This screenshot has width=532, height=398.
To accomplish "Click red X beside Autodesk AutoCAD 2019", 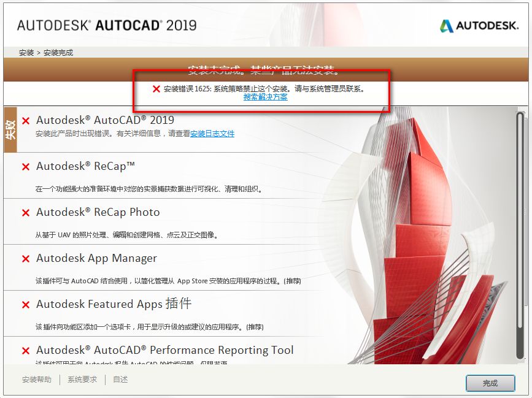I will pos(26,121).
